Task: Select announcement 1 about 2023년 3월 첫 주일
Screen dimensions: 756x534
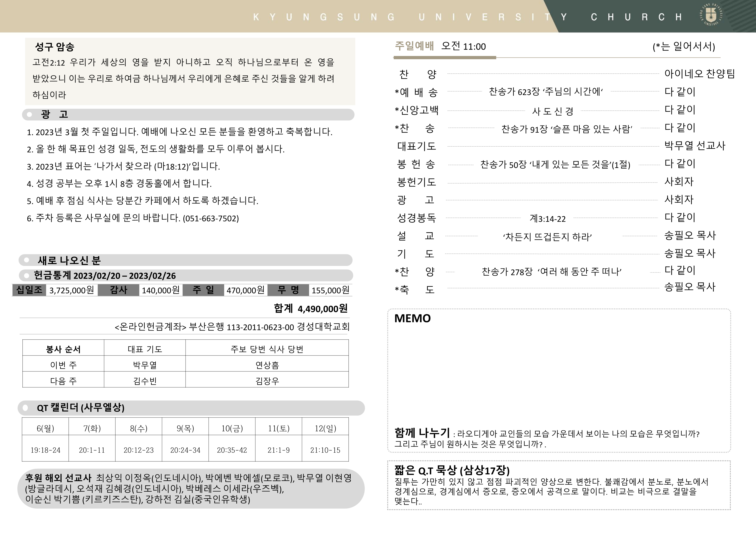Action: [180, 132]
